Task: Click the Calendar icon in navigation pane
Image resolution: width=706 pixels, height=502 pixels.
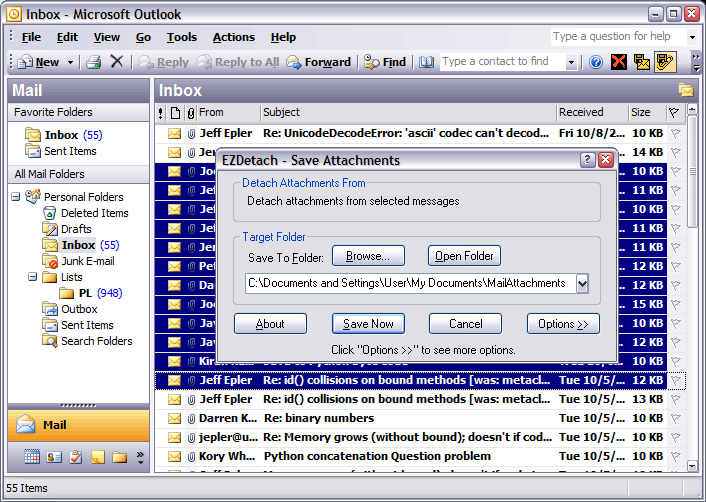Action: tap(32, 457)
